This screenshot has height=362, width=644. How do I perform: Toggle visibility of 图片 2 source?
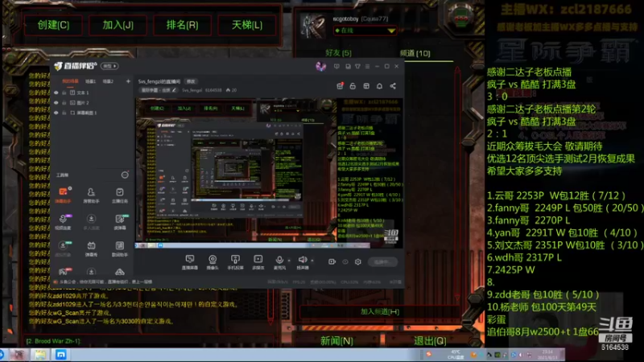click(56, 103)
